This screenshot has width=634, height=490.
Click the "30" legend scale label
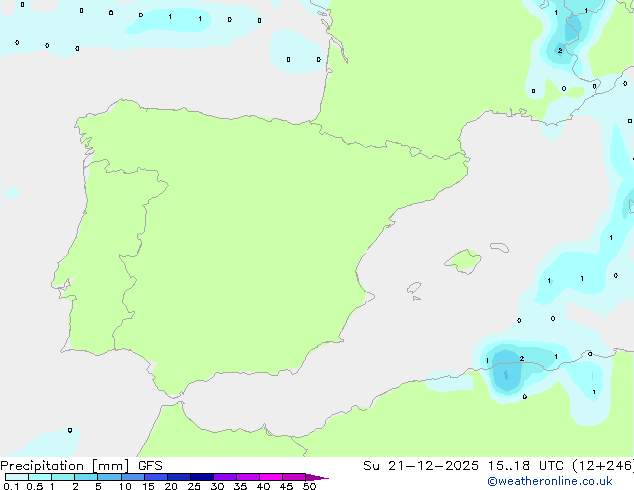point(217,486)
